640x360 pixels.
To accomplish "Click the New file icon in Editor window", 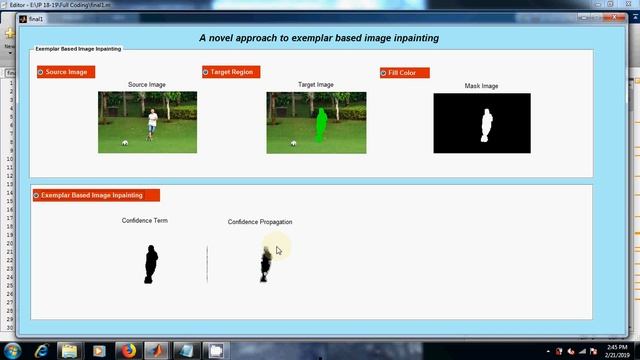I will [9, 33].
